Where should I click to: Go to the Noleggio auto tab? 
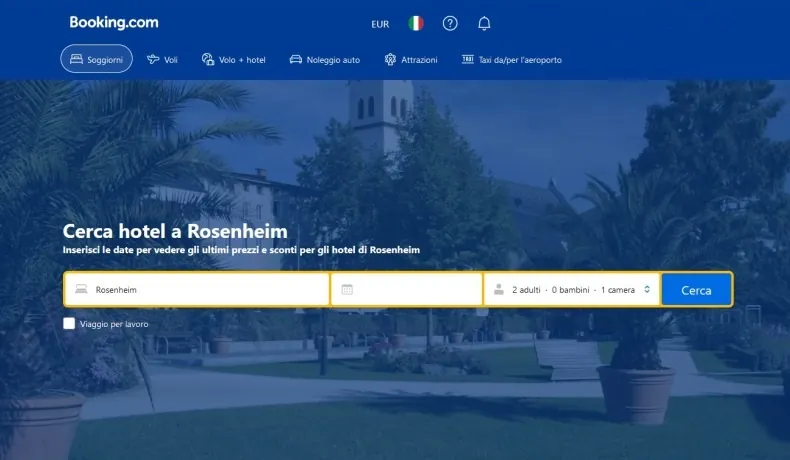[325, 59]
